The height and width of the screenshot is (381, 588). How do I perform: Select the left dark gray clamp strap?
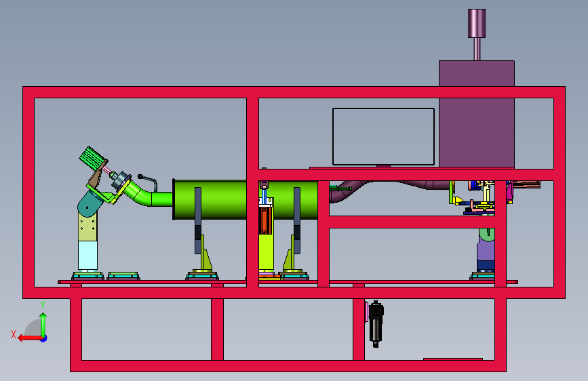tap(198, 220)
